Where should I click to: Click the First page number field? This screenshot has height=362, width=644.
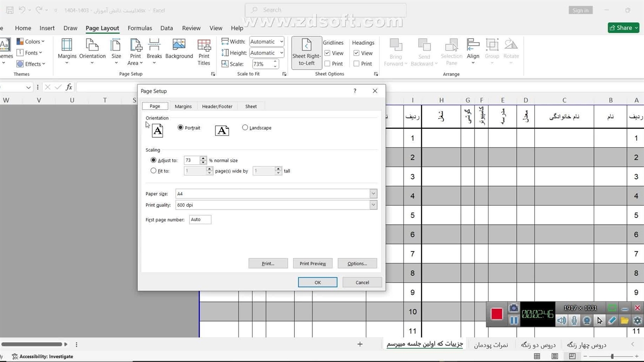coord(200,220)
